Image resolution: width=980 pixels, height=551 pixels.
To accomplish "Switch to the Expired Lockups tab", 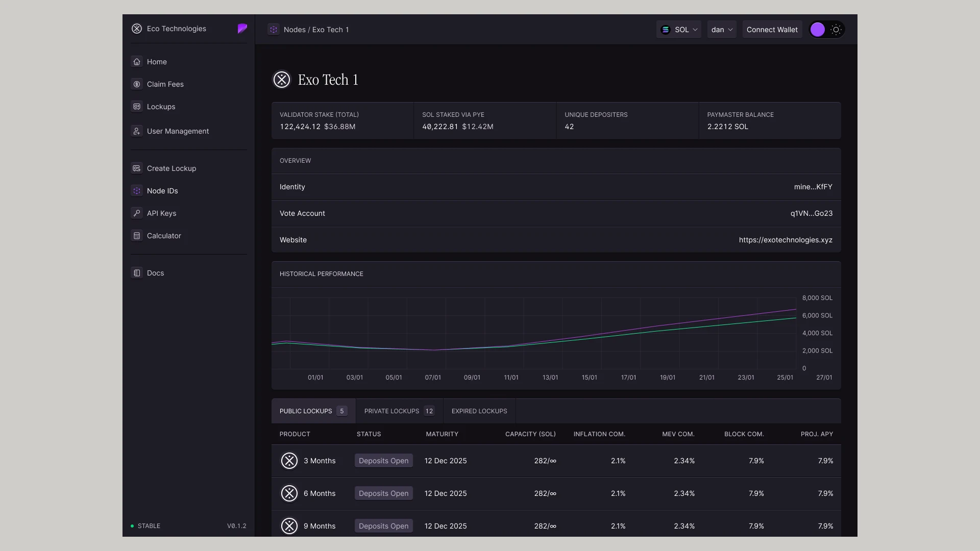I will point(479,411).
